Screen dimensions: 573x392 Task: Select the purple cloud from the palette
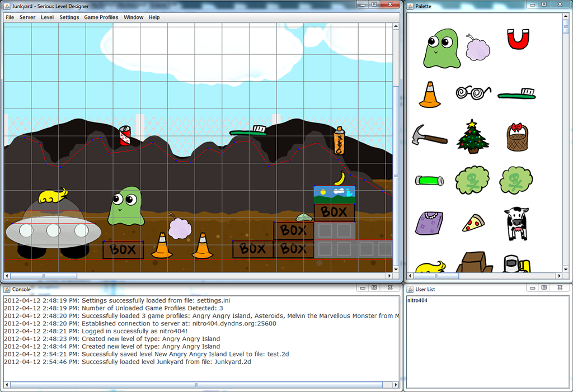[477, 49]
